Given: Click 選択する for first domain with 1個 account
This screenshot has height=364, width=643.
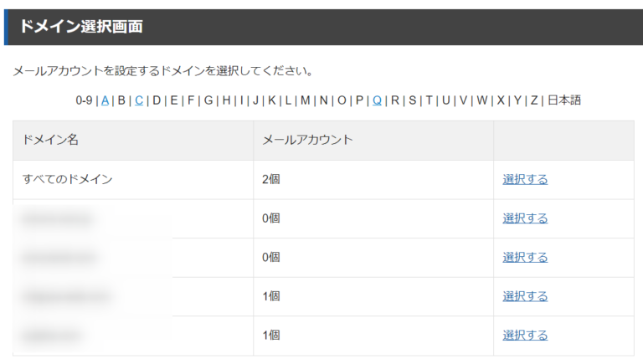Looking at the screenshot, I should [x=525, y=296].
